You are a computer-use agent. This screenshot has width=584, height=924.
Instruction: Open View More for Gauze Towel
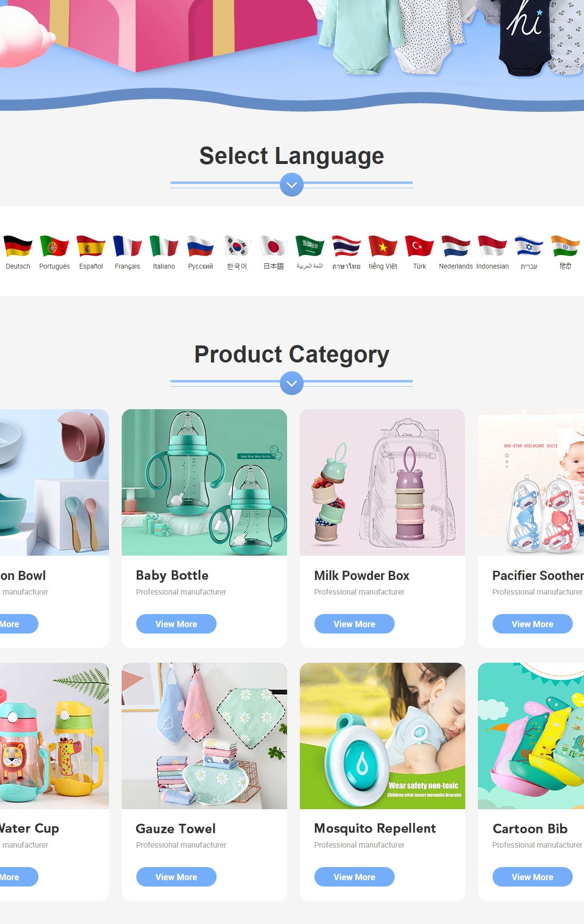pyautogui.click(x=176, y=877)
